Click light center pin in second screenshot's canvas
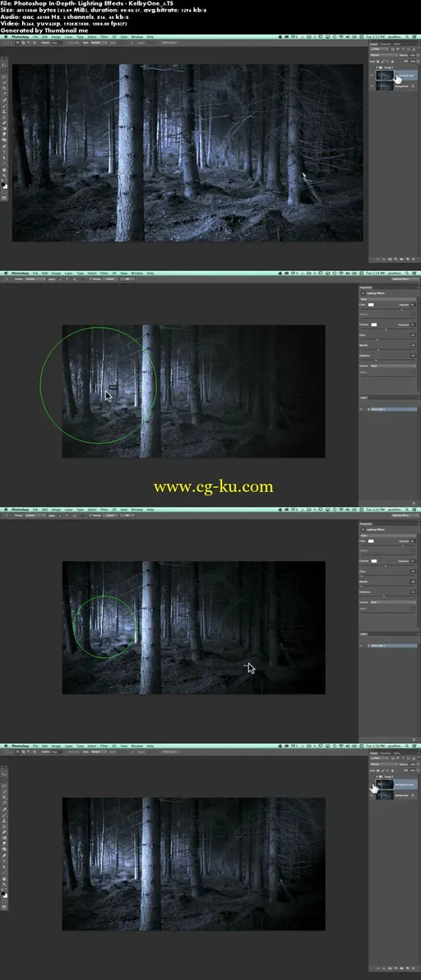421x980 pixels. [98, 385]
